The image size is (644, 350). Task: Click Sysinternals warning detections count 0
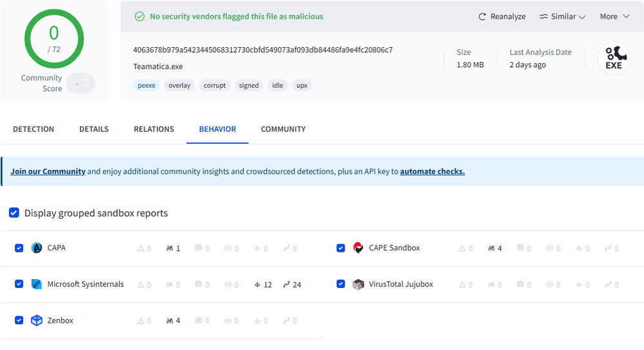coord(144,284)
